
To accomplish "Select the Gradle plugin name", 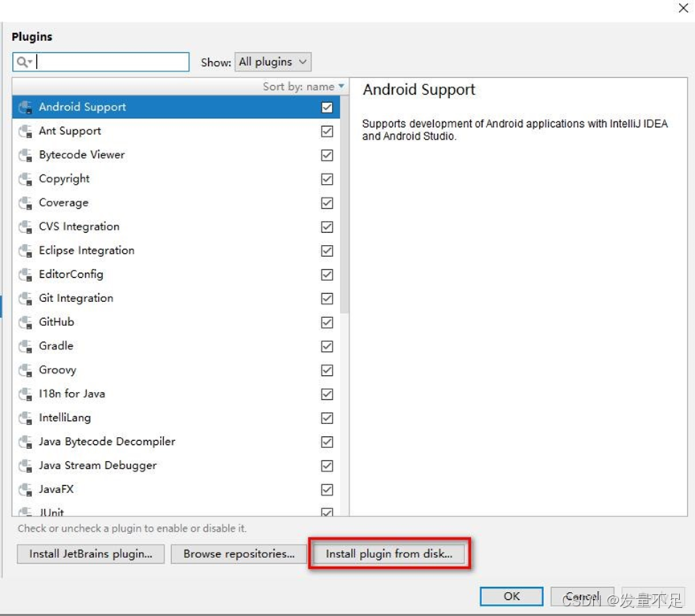I will (56, 346).
